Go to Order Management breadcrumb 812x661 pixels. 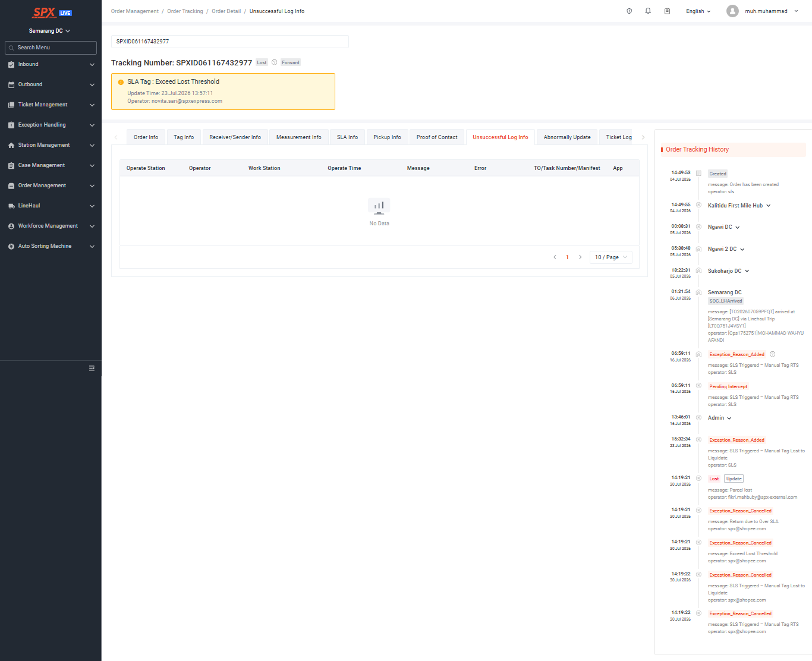tap(135, 11)
